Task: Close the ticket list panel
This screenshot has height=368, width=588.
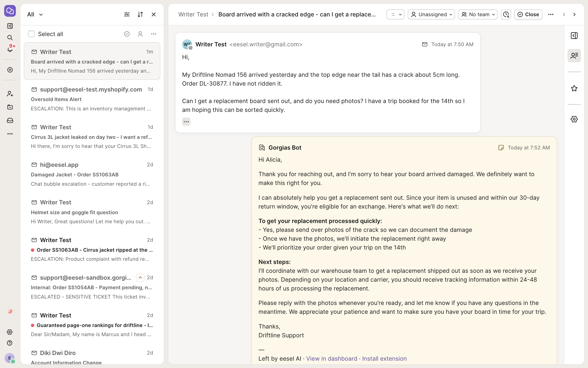Action: click(154, 14)
